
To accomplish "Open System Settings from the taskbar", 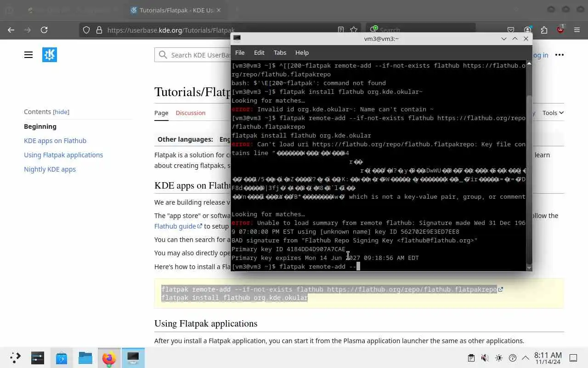I will (38, 358).
